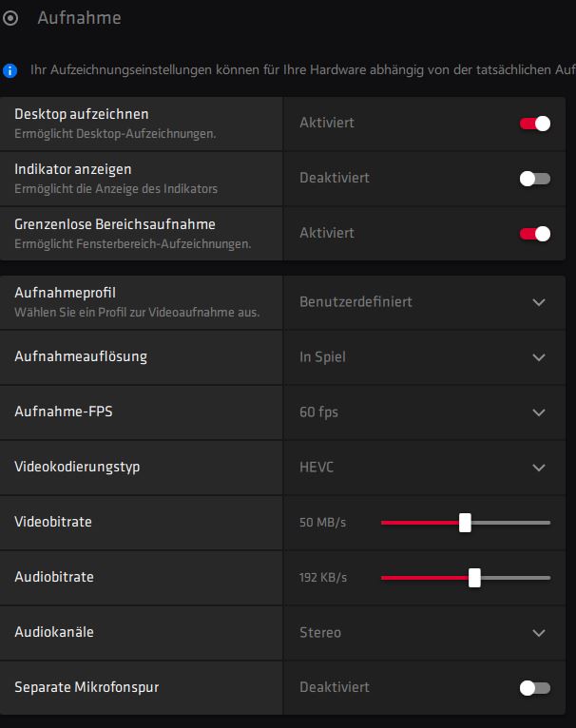Click the Videobitrate slider handle
The width and height of the screenshot is (576, 728).
click(x=465, y=523)
